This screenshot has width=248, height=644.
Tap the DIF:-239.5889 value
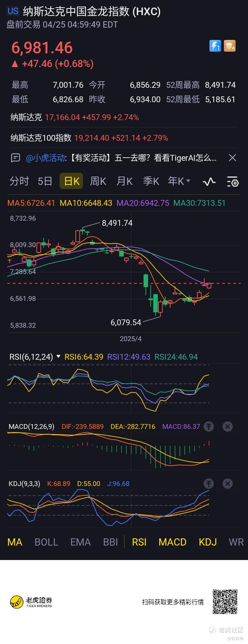coord(83,426)
